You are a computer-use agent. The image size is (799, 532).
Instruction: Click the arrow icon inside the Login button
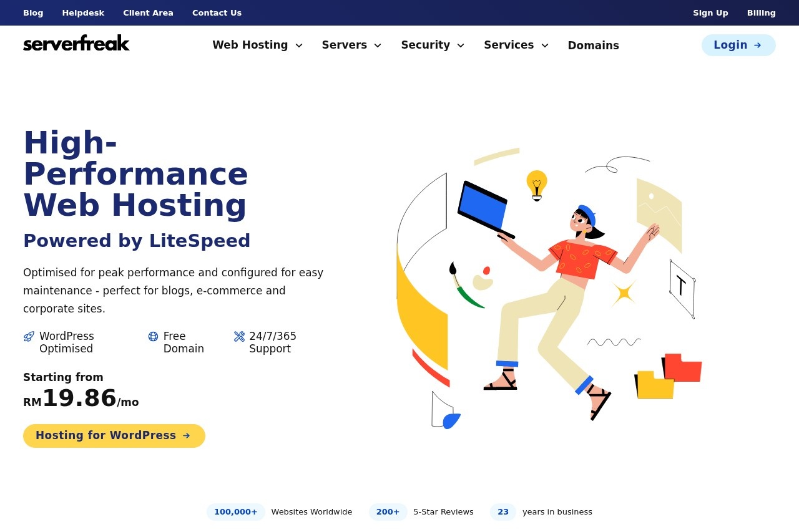pos(757,45)
